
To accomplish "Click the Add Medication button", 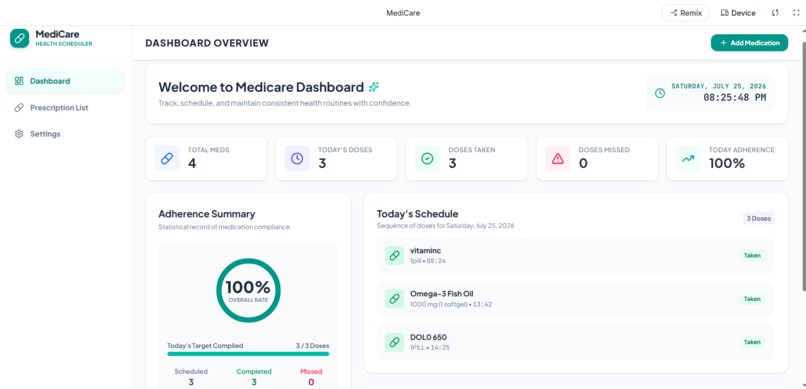I will [749, 43].
